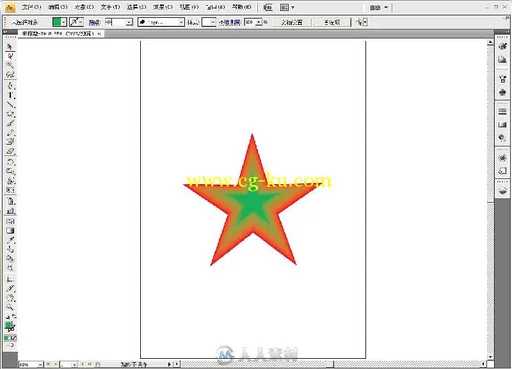Select the Scale tool
This screenshot has width=512, height=369.
pos(10,172)
